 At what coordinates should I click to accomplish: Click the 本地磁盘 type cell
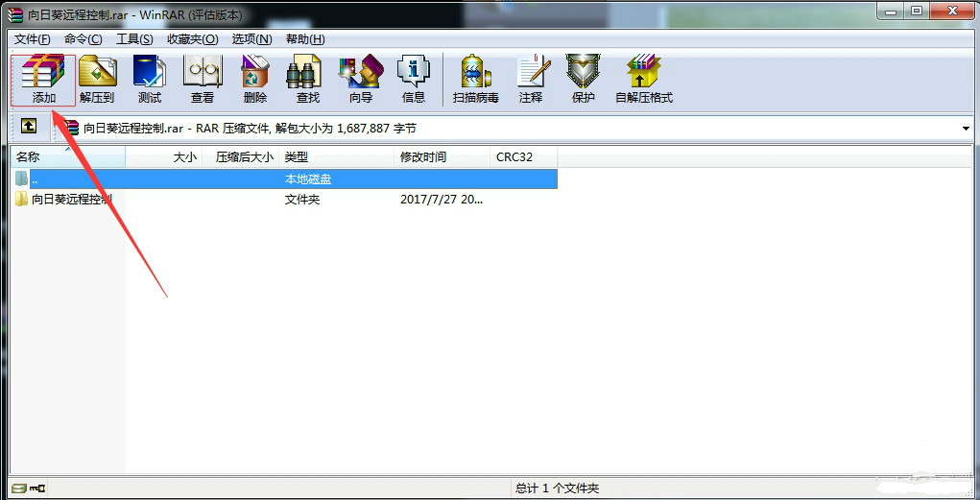click(x=308, y=179)
